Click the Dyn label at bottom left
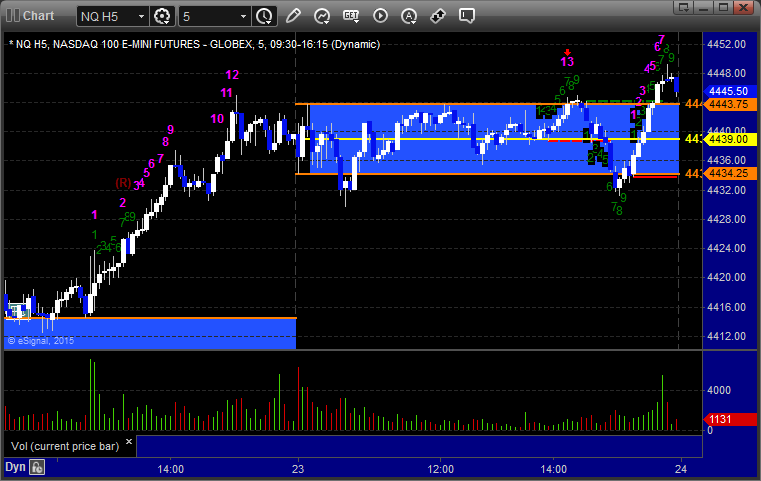Screen dimensions: 761x481 click(15, 467)
